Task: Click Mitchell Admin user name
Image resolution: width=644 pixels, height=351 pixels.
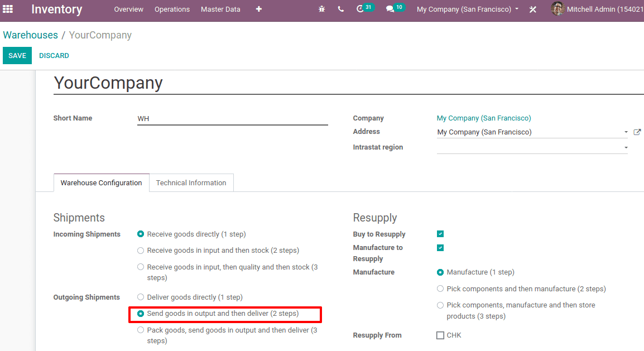Action: [605, 9]
